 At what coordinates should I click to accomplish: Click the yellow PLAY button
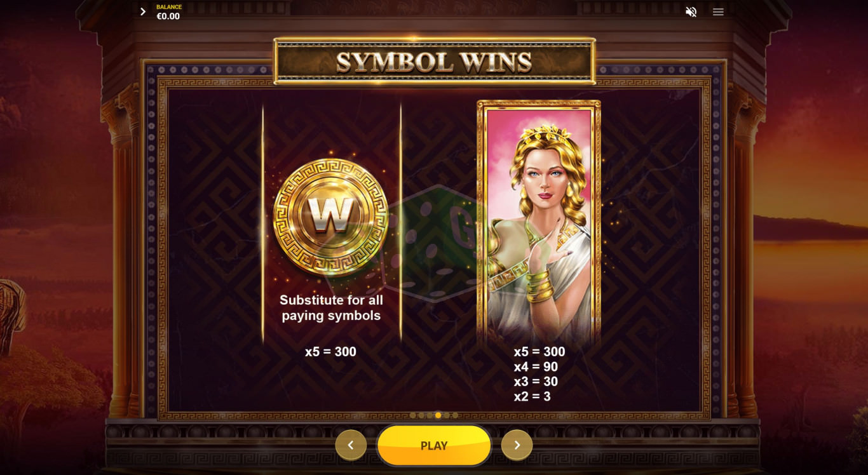coord(434,445)
